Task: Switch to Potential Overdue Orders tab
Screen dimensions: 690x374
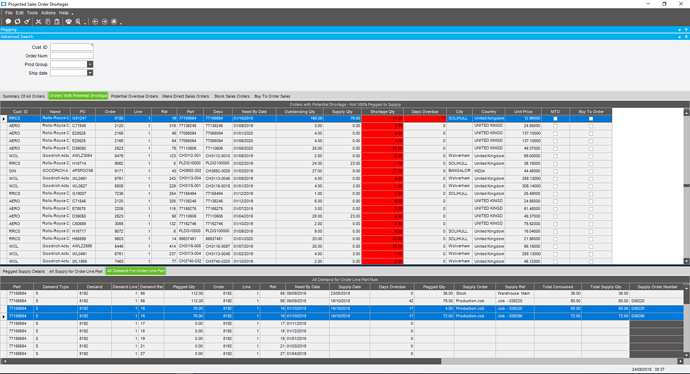Action: [134, 96]
